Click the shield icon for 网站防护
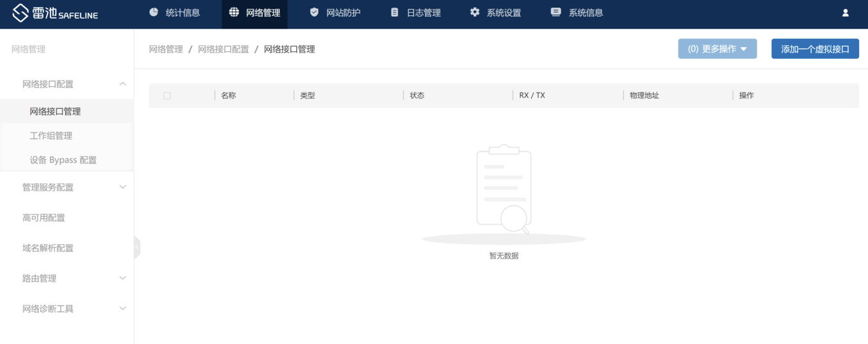 (x=314, y=12)
